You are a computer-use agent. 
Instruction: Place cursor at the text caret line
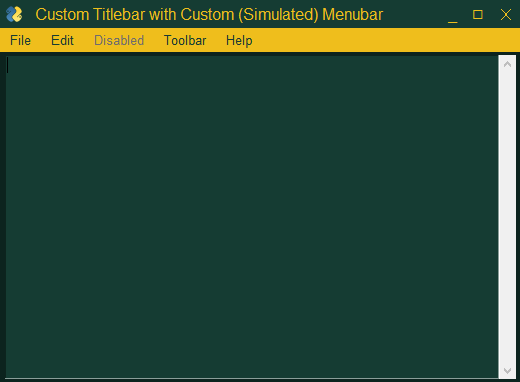(8, 65)
